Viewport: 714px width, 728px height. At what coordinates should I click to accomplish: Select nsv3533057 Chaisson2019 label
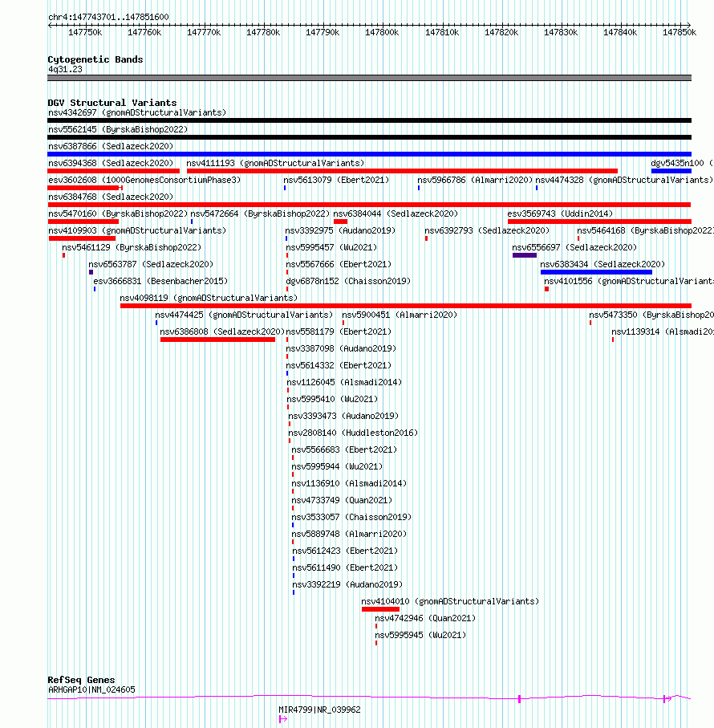click(351, 517)
